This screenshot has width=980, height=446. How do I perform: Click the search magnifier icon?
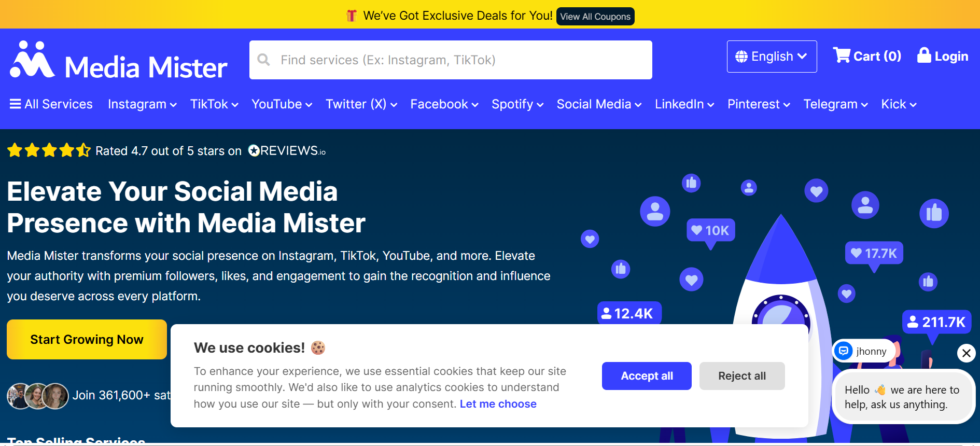click(x=263, y=60)
